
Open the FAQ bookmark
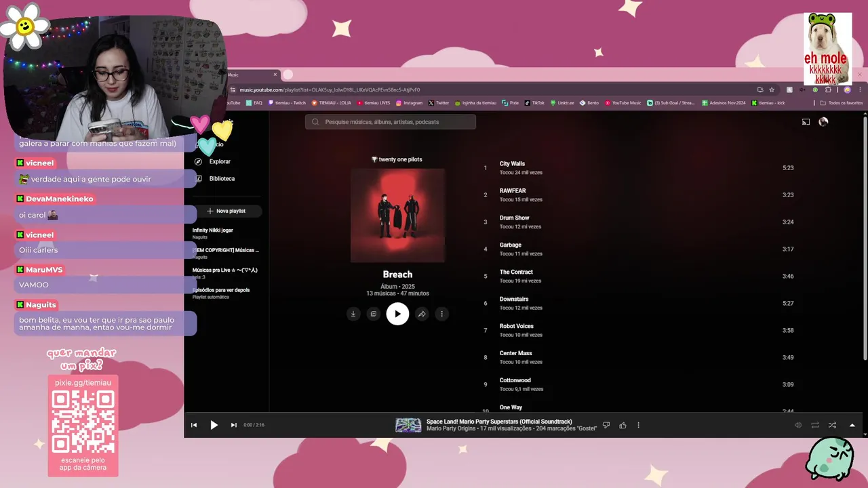254,103
